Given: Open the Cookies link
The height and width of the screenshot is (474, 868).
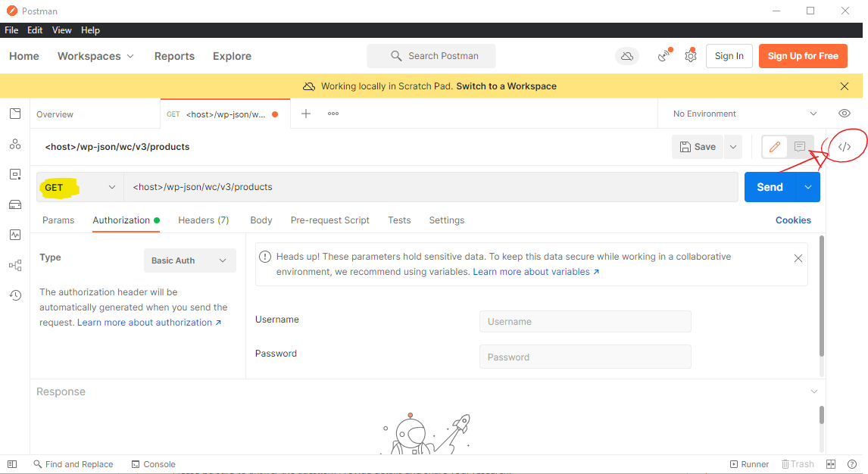Looking at the screenshot, I should (793, 220).
